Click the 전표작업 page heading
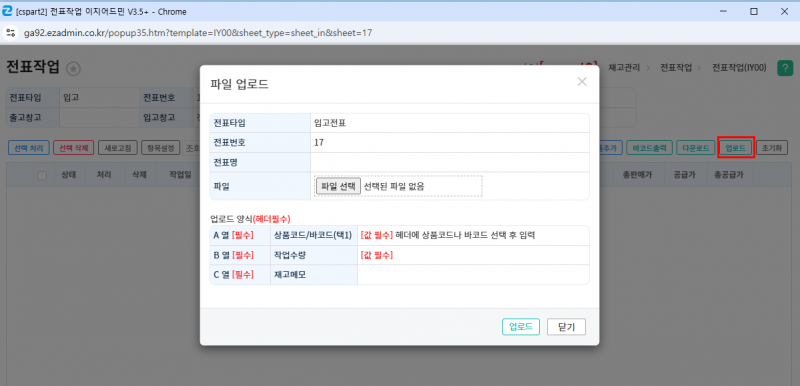Screen dimensions: 800x386 33,67
